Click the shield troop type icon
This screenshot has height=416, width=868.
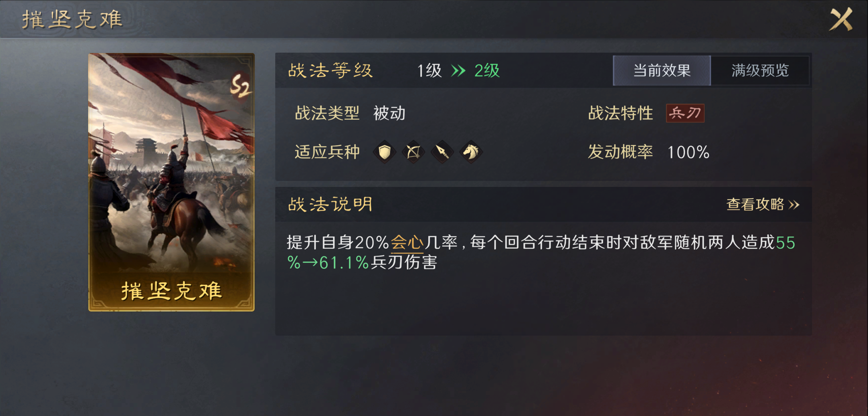pyautogui.click(x=385, y=152)
